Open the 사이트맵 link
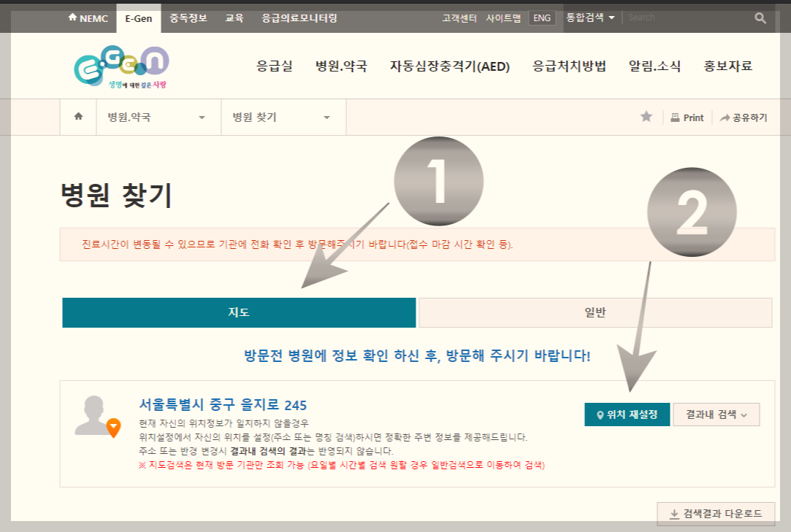 coord(503,18)
